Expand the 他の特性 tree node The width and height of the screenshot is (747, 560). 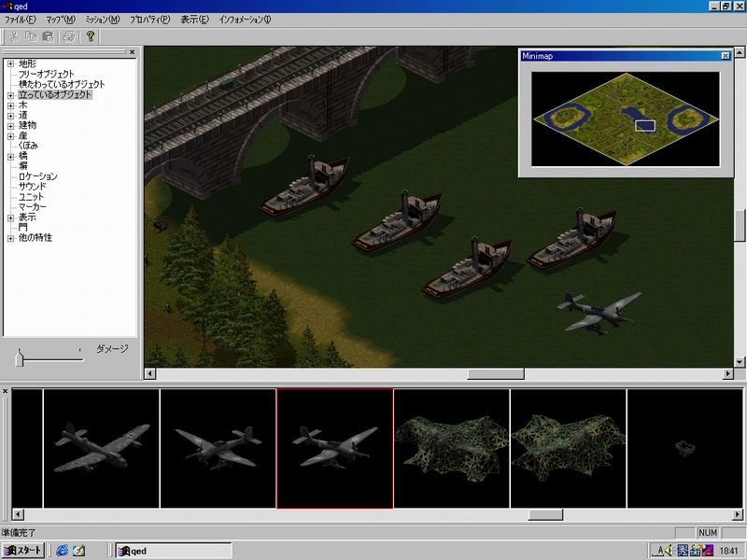(10, 238)
